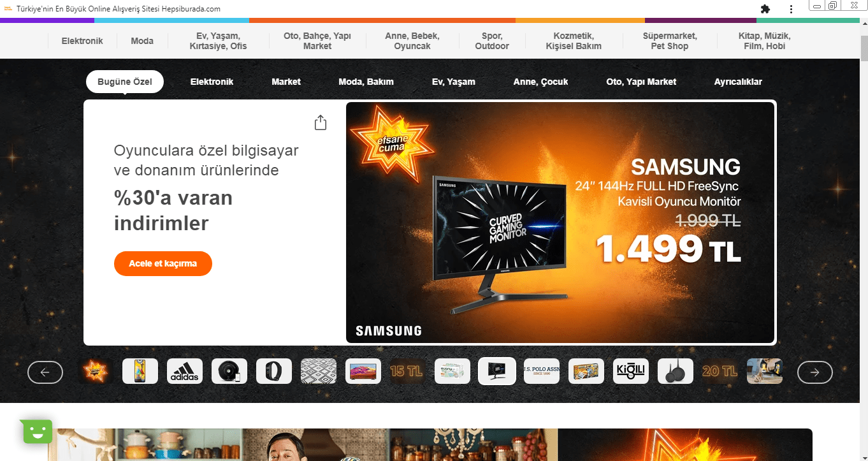Switch to the Market deals tab

[286, 82]
